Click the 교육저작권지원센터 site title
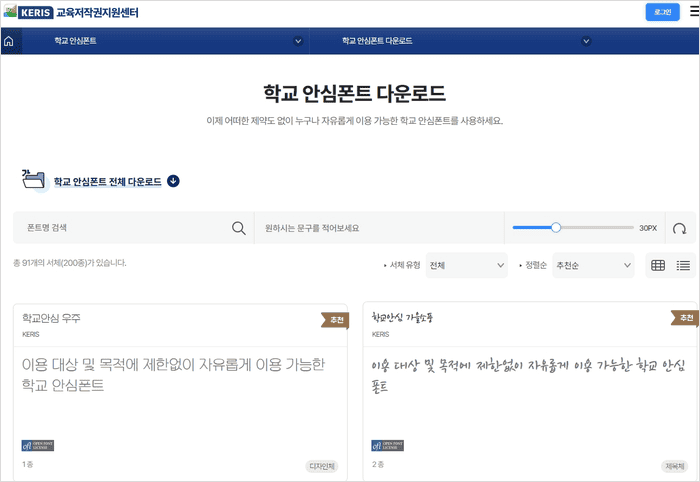Viewport: 700px width, 482px height. click(x=97, y=12)
